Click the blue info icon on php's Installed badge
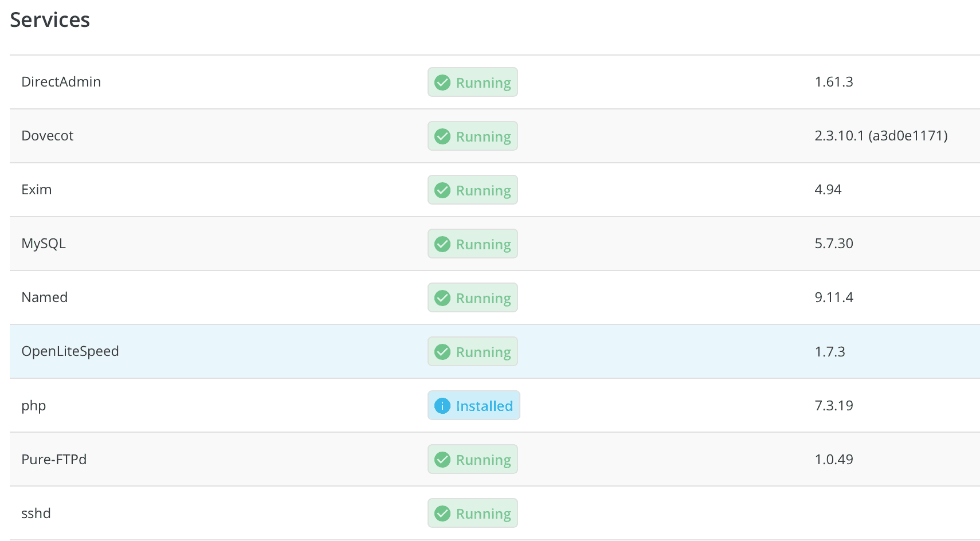 (442, 405)
